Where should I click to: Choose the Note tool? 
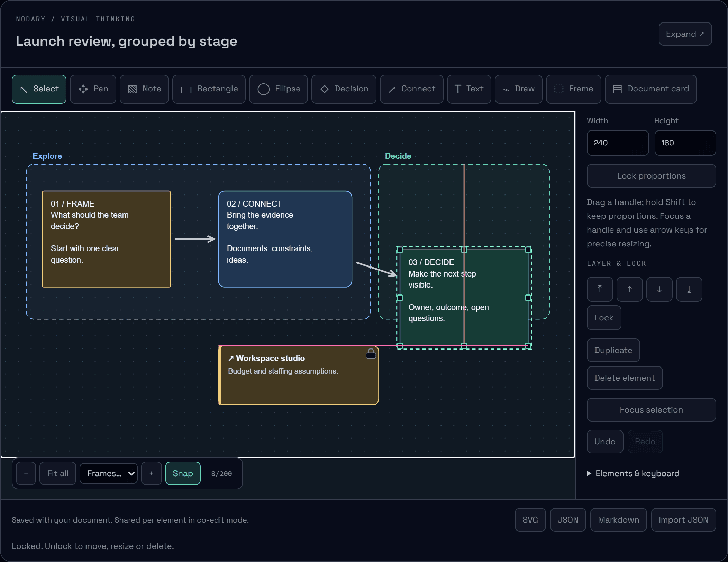click(x=144, y=89)
